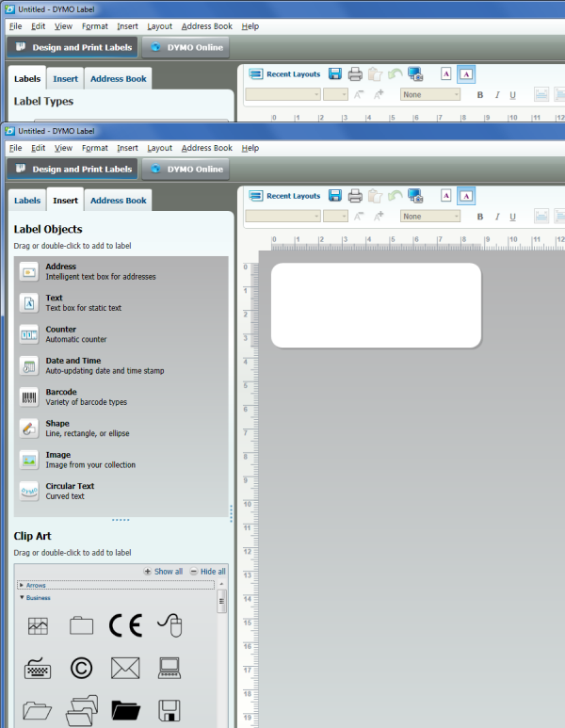Click decrease font size icon in front window

point(359,217)
